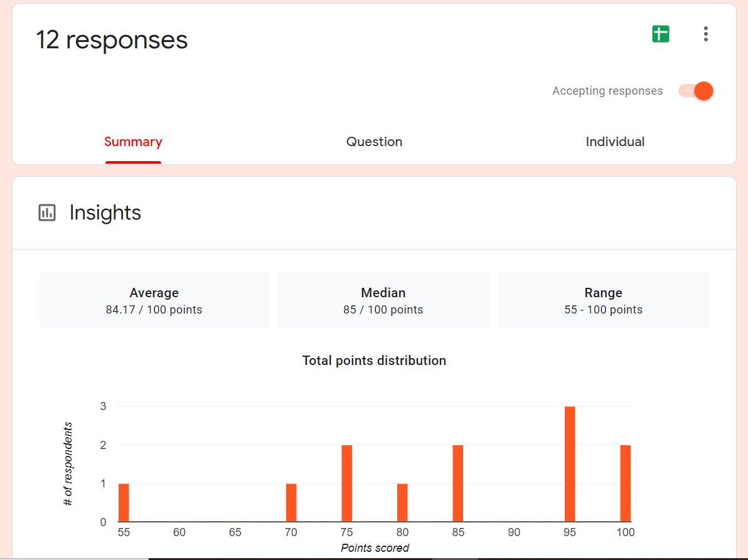Select the Range score card
The width and height of the screenshot is (748, 560).
pos(603,300)
